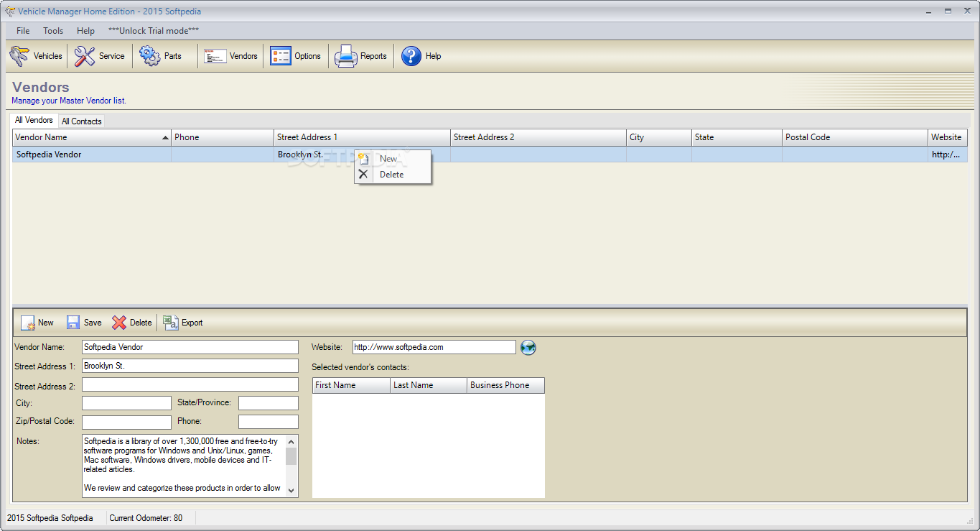980x531 pixels.
Task: Select the All Vendors tab
Action: point(34,120)
